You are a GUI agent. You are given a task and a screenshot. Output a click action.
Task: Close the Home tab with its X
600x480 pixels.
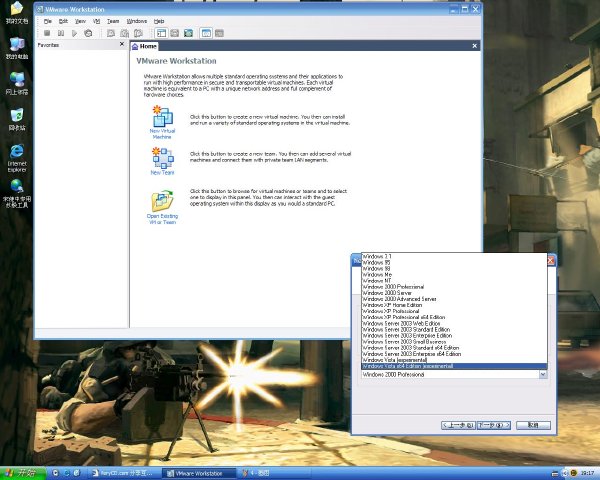pyautogui.click(x=474, y=46)
